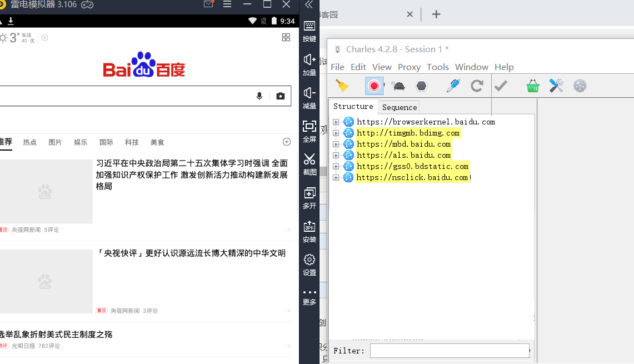Click the Filter input field
Screen dimensions: 634x364
coord(450,351)
